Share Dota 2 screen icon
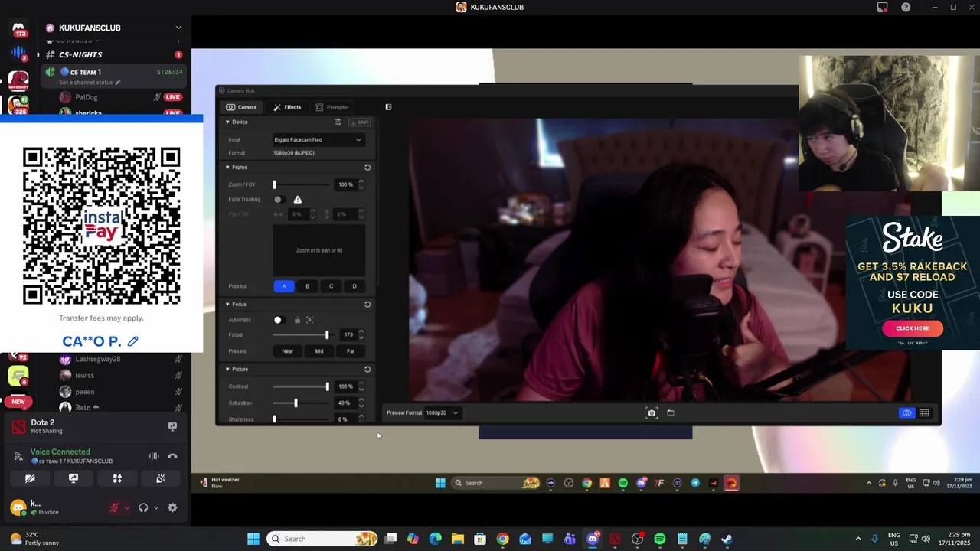 172,426
